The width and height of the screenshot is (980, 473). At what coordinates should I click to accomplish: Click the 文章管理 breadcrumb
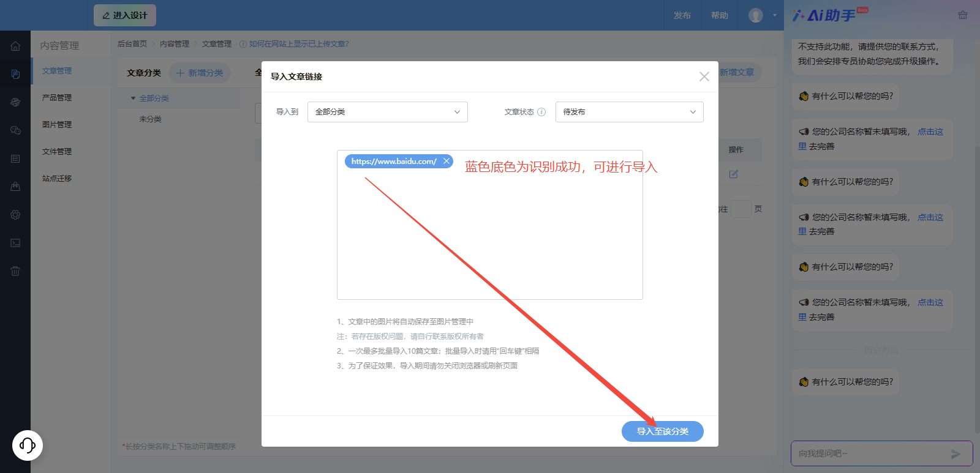point(217,44)
